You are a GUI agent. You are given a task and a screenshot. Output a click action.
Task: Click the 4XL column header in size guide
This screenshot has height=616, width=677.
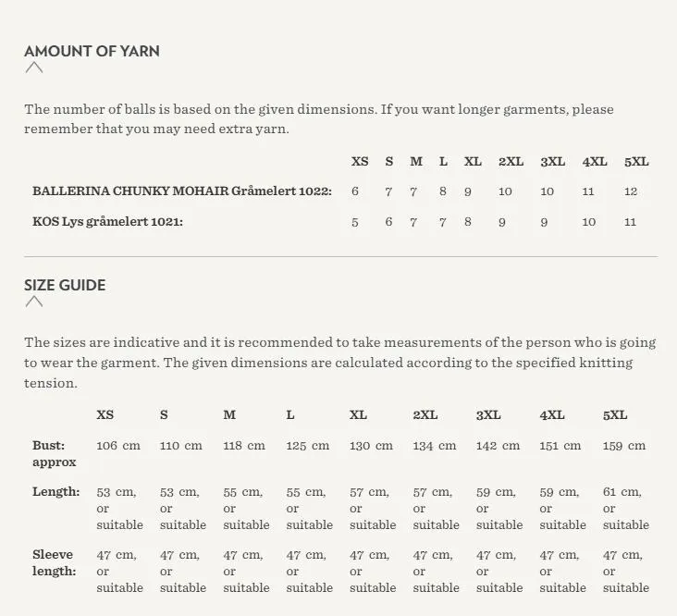[552, 415]
